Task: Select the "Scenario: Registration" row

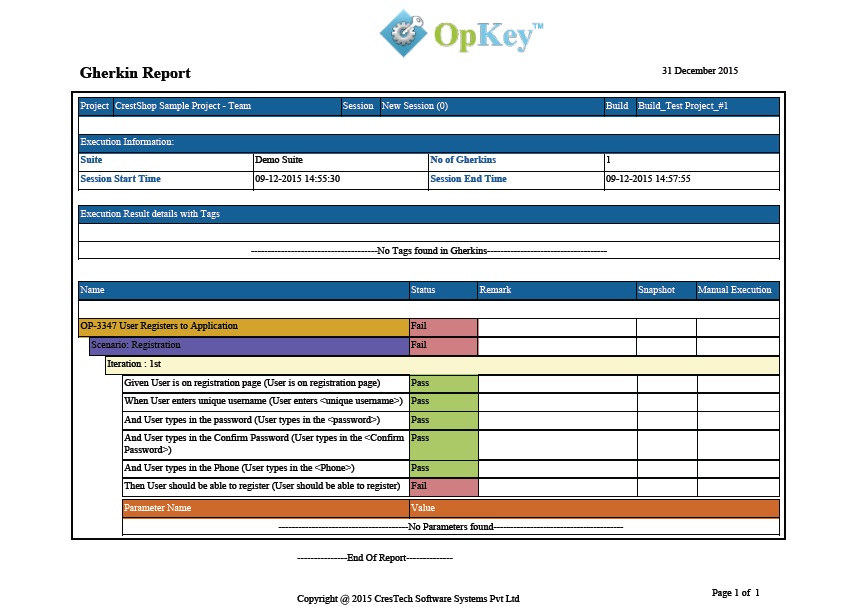Action: click(x=249, y=346)
